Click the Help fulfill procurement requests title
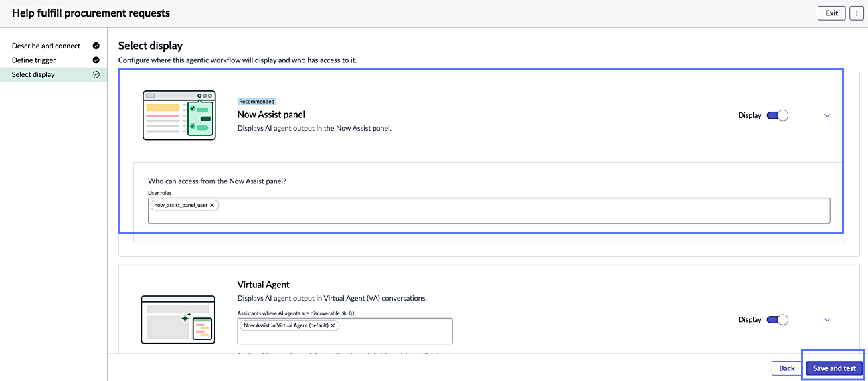Viewport: 868px width, 381px height. [x=91, y=13]
